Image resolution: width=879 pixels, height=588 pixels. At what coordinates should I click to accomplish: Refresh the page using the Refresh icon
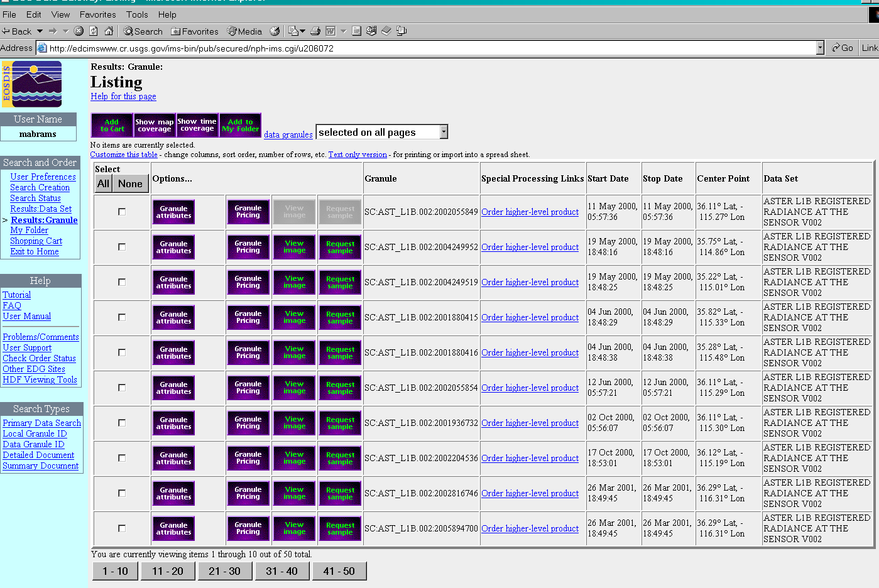[94, 31]
